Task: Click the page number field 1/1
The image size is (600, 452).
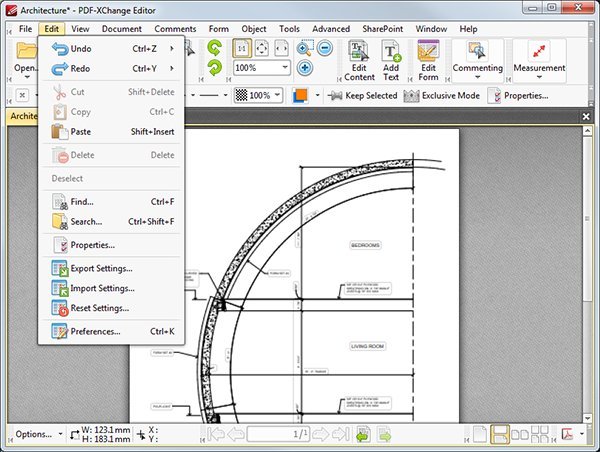Action: tap(279, 434)
